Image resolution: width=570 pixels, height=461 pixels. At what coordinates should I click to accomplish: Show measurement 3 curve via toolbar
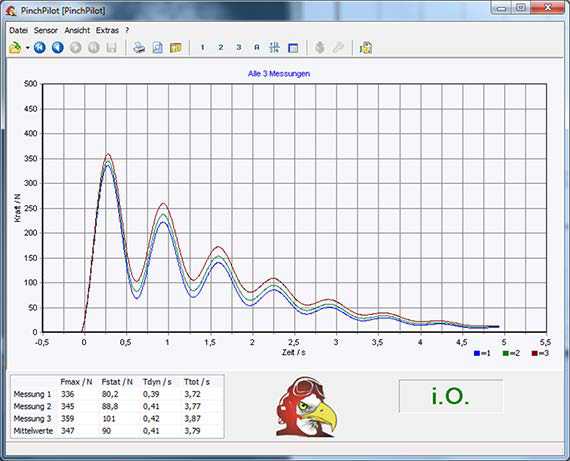pyautogui.click(x=239, y=48)
